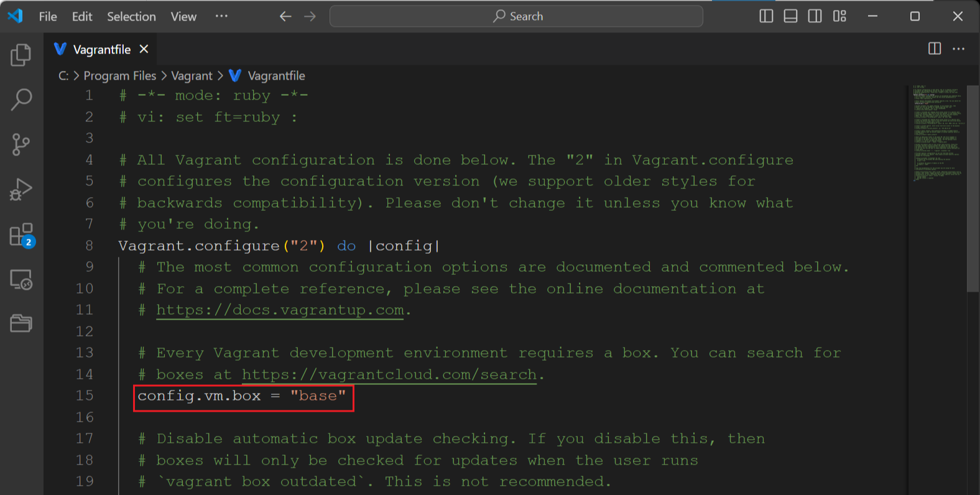This screenshot has height=495, width=980.
Task: Open the Search view in activity bar
Action: [x=21, y=99]
